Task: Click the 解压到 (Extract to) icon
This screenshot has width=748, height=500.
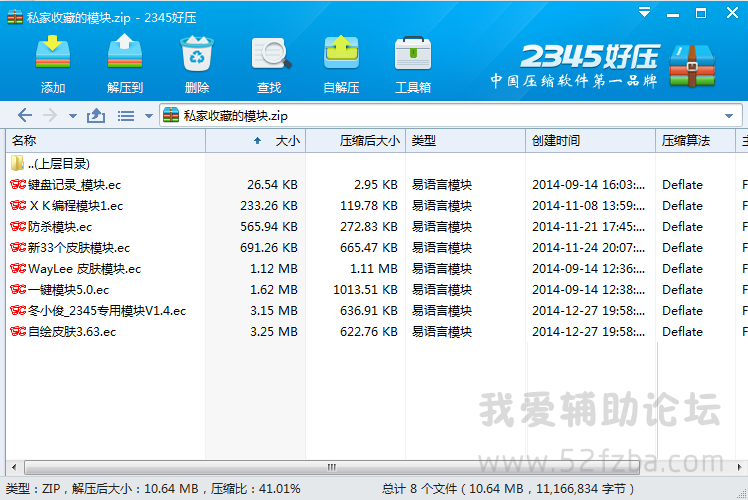Action: (125, 52)
